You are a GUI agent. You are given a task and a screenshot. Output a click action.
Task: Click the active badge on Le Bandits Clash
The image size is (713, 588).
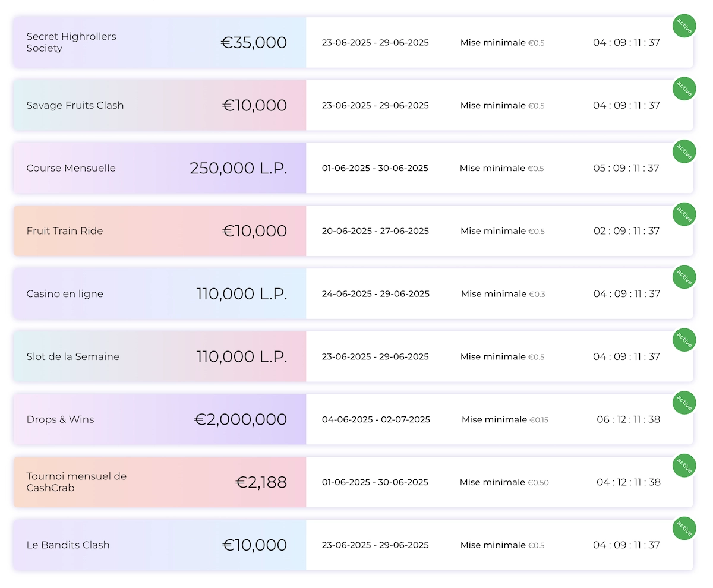coord(684,529)
